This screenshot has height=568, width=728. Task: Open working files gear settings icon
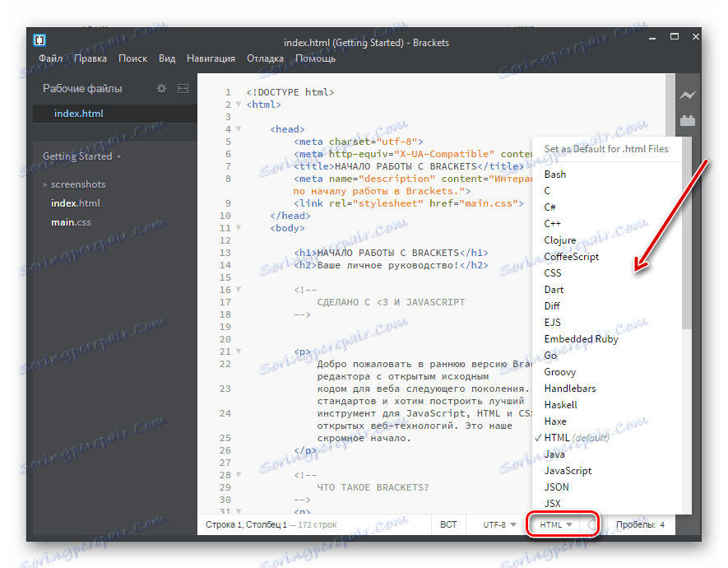161,88
